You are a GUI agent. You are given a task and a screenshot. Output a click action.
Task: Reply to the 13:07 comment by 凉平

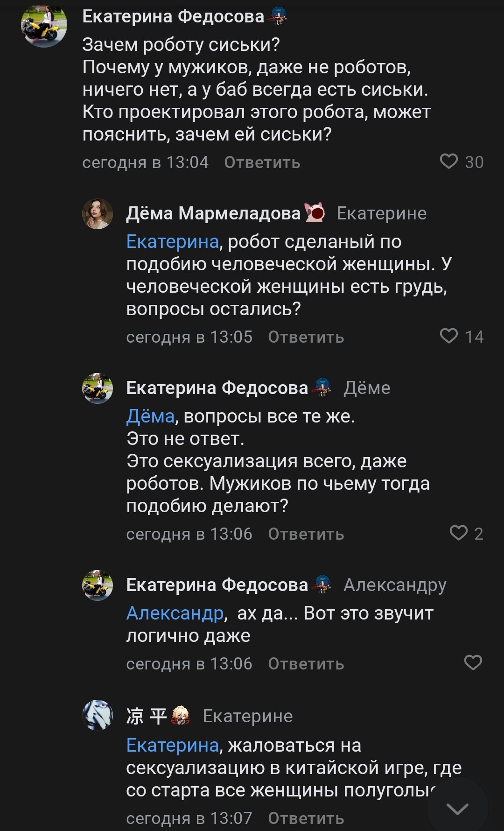(x=306, y=818)
